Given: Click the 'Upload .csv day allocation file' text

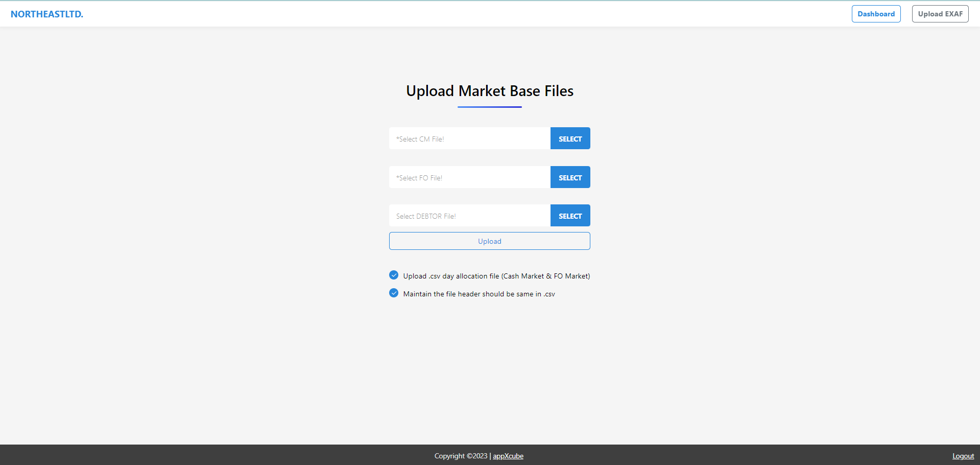Looking at the screenshot, I should point(496,276).
